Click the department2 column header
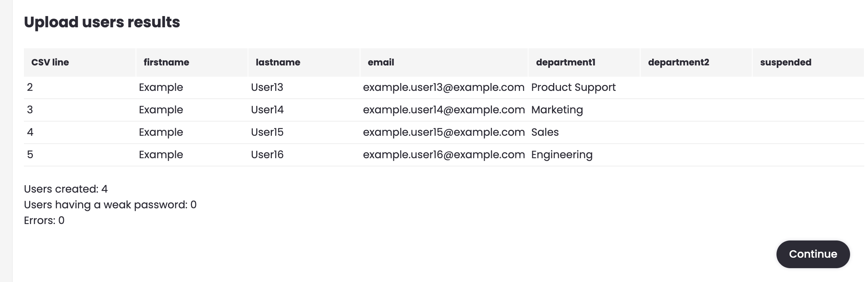Viewport: 868px width, 282px height. coord(696,62)
